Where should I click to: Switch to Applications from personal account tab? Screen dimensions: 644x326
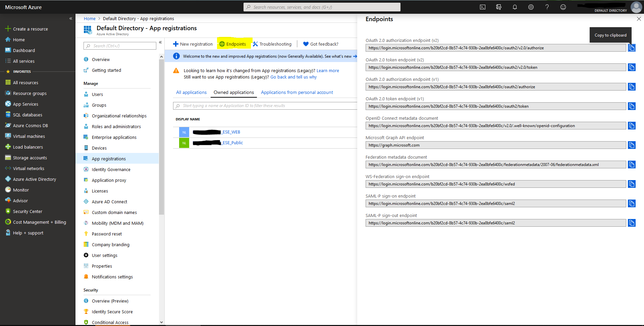[297, 92]
